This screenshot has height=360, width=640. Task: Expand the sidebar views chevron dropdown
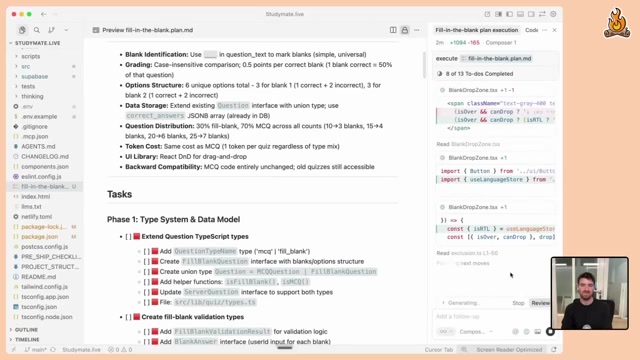[x=66, y=30]
